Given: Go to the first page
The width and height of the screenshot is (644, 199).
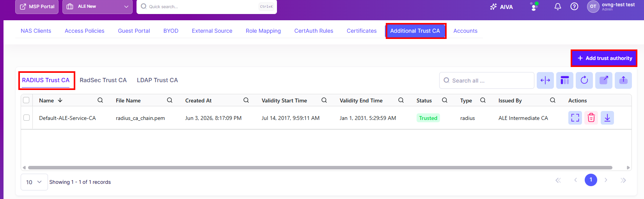Looking at the screenshot, I should click(558, 180).
